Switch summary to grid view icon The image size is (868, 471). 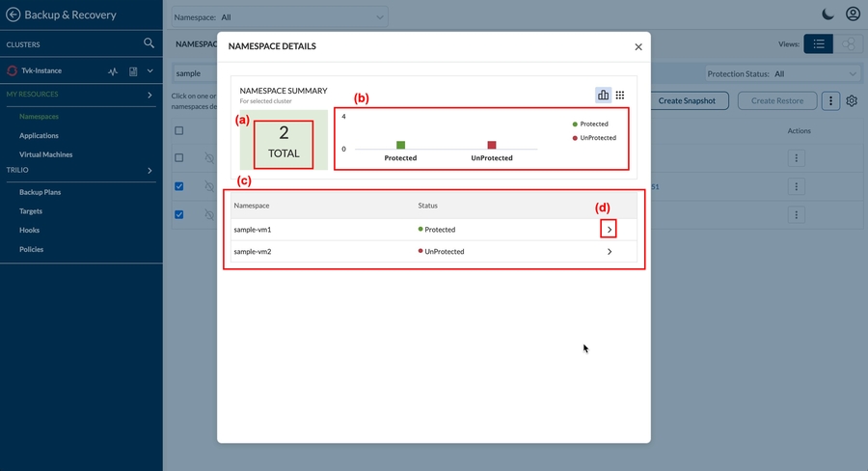point(620,95)
